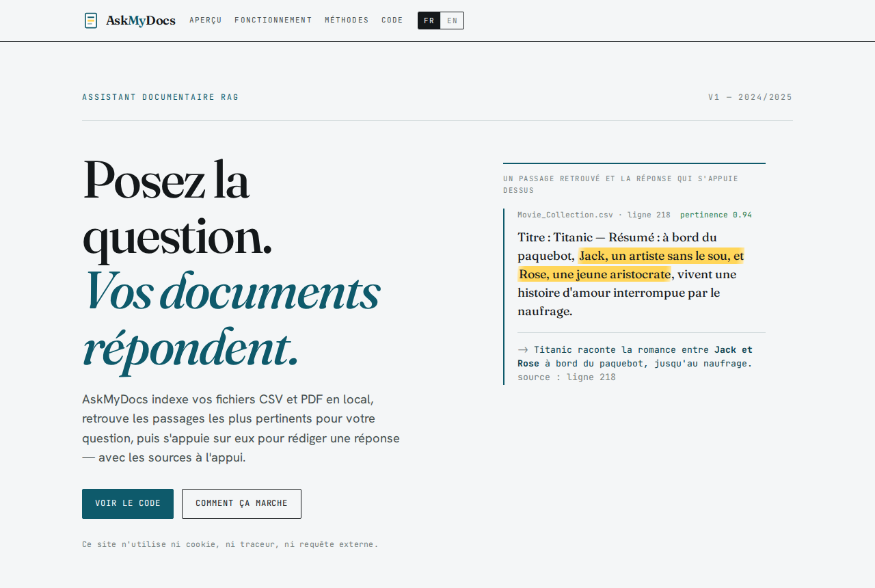Click the 'source : ligne 218' citation
The image size is (875, 588).
[567, 377]
